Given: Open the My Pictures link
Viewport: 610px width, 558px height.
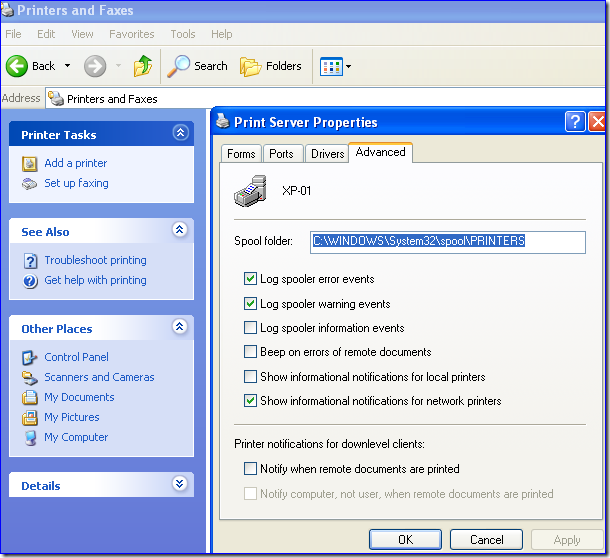Looking at the screenshot, I should [x=72, y=418].
